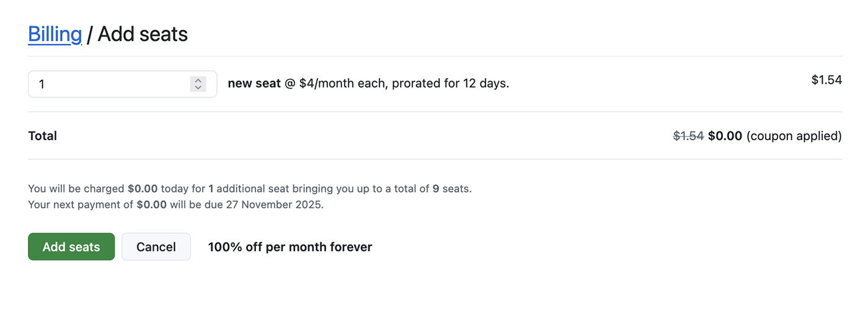Decrease seat count with the down arrow
868x315 pixels.
point(198,87)
